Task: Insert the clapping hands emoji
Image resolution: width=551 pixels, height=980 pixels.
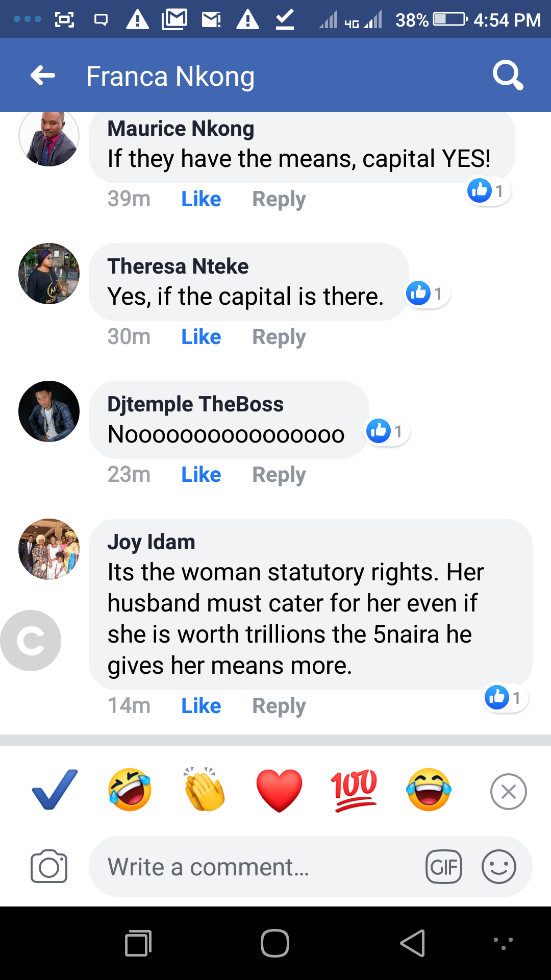Action: click(x=205, y=790)
